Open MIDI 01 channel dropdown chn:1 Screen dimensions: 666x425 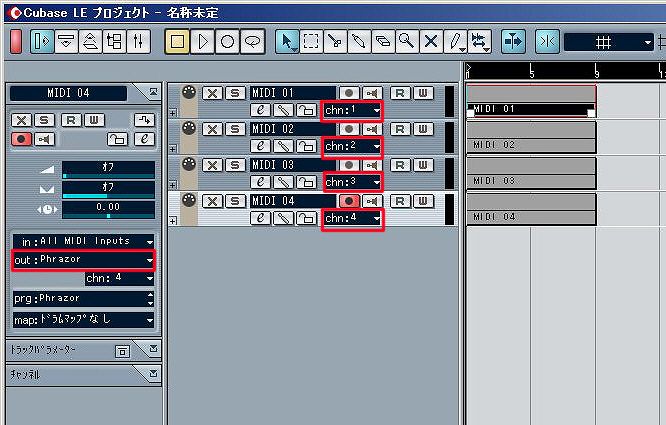coord(352,110)
